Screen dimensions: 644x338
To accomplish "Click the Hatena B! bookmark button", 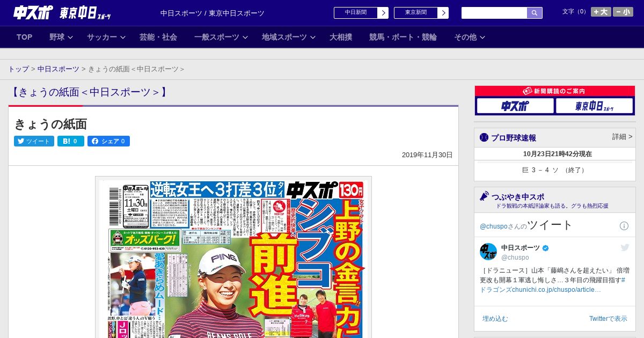I will click(71, 141).
